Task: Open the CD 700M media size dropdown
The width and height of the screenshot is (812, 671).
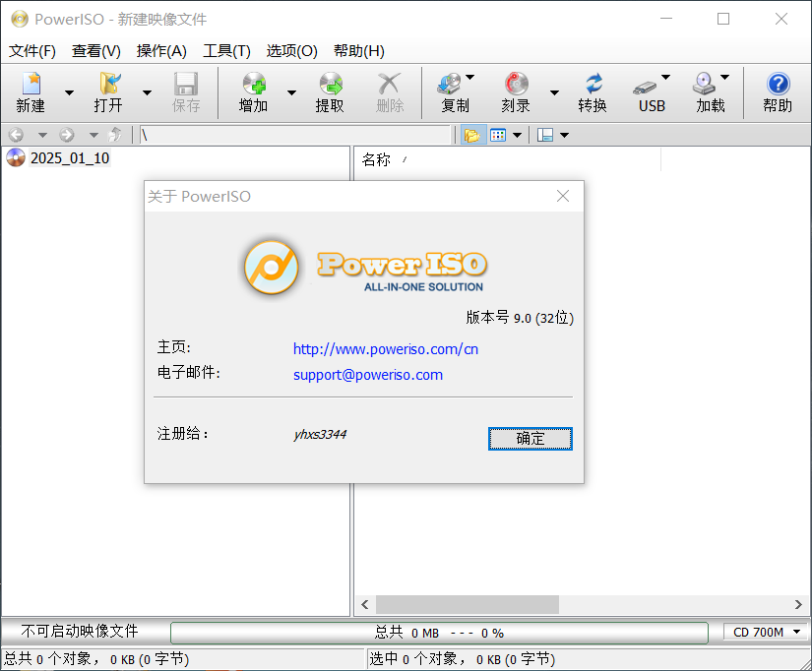Action: [x=766, y=633]
